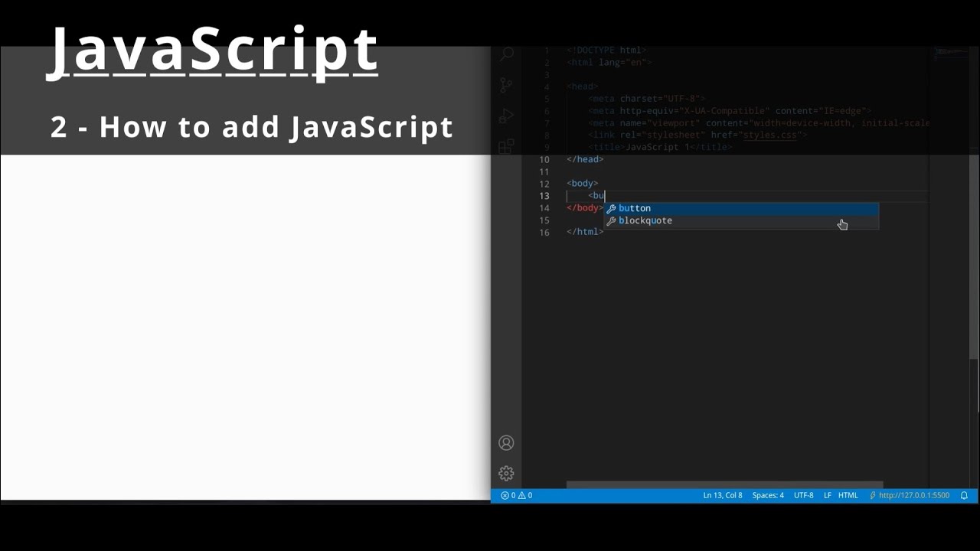980x551 pixels.
Task: Click line number 16 in the gutter
Action: pos(544,232)
